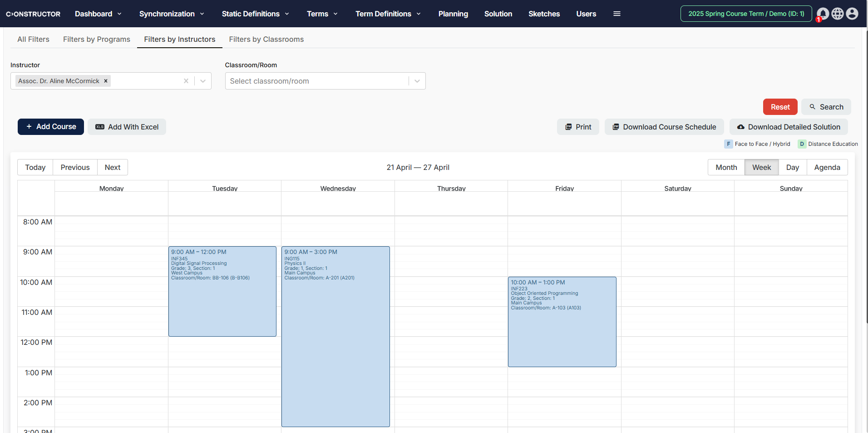This screenshot has width=868, height=433.
Task: Click the Reset button
Action: [780, 107]
